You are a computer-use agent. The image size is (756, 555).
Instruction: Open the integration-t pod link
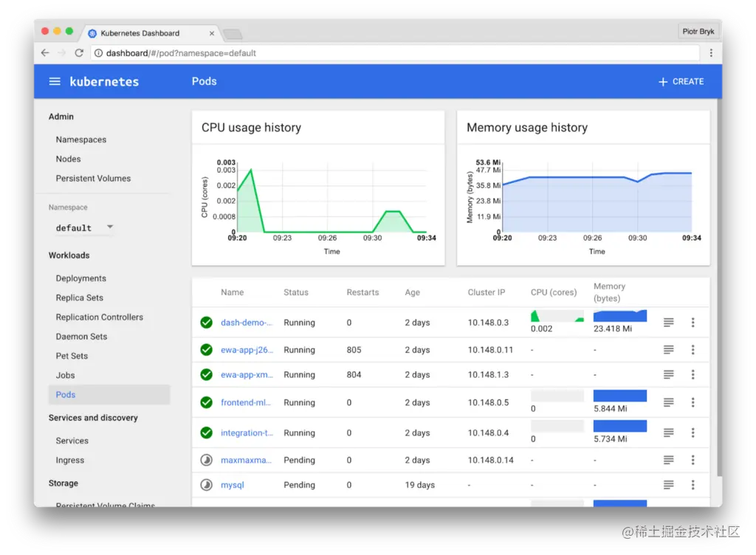coord(247,432)
